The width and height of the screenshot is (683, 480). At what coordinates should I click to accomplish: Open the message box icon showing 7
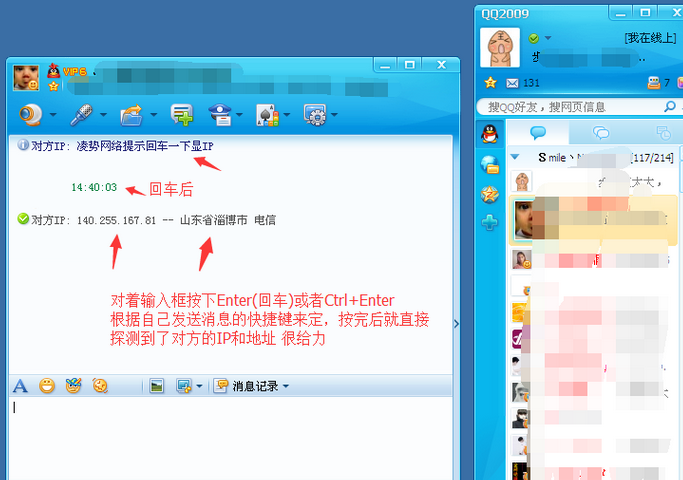point(654,82)
